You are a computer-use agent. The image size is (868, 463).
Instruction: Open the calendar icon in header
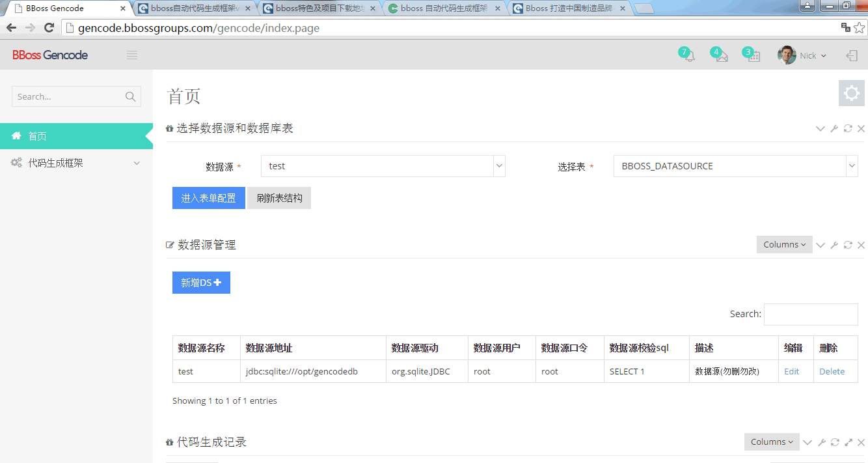tap(753, 56)
